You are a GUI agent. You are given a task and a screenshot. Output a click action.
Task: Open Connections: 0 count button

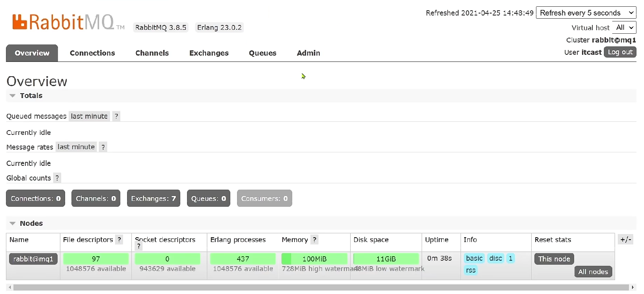[36, 198]
